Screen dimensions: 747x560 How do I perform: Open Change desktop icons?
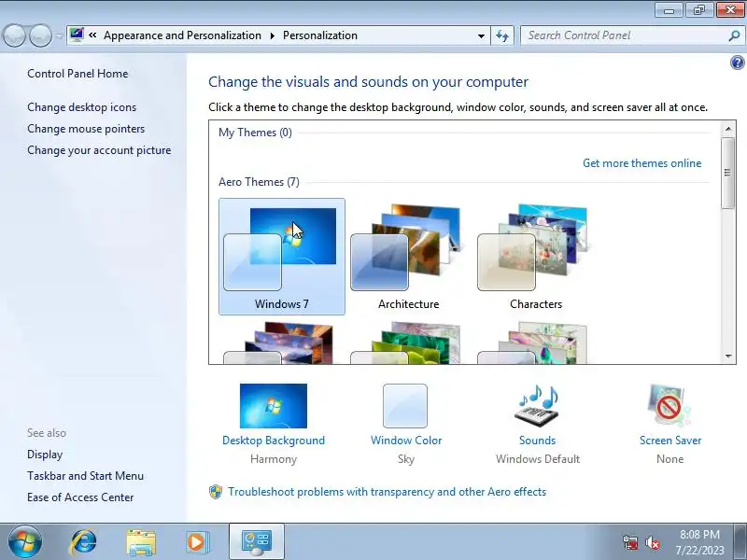coord(81,107)
